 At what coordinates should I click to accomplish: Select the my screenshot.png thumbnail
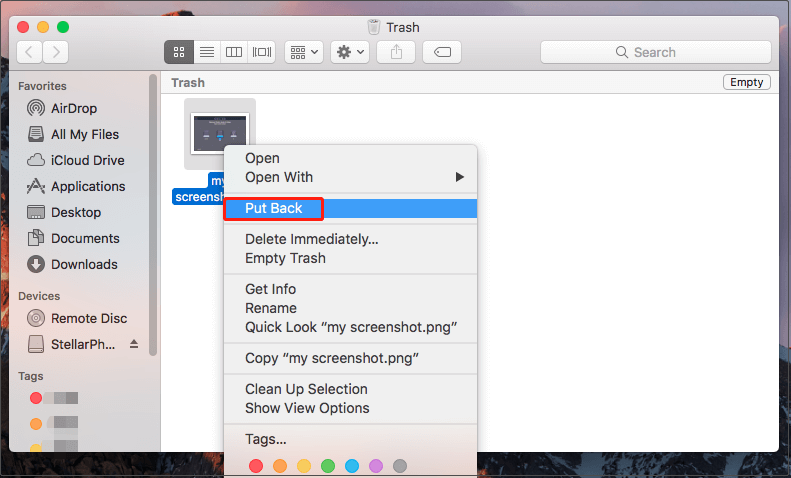pos(219,134)
